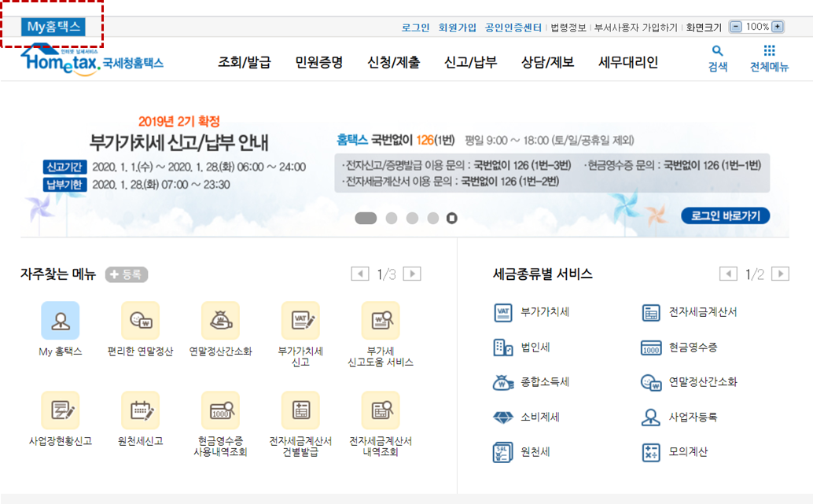Click the 회원가입 link
Image resolution: width=813 pixels, height=504 pixels.
click(x=457, y=28)
